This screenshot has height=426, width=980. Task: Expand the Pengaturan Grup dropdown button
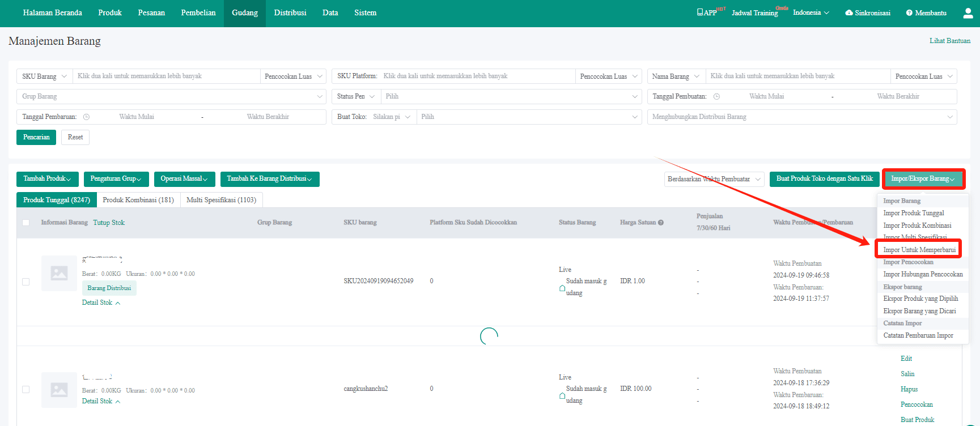116,179
